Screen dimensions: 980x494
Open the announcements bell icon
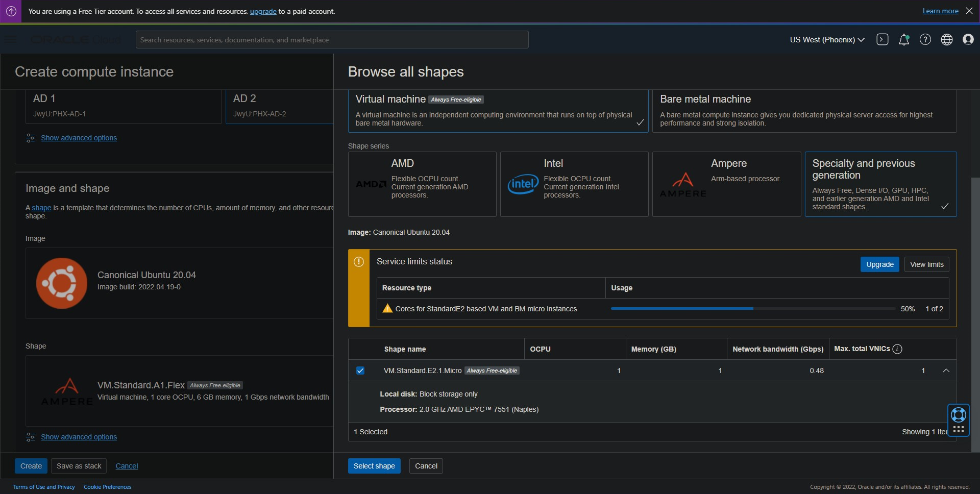pos(904,40)
